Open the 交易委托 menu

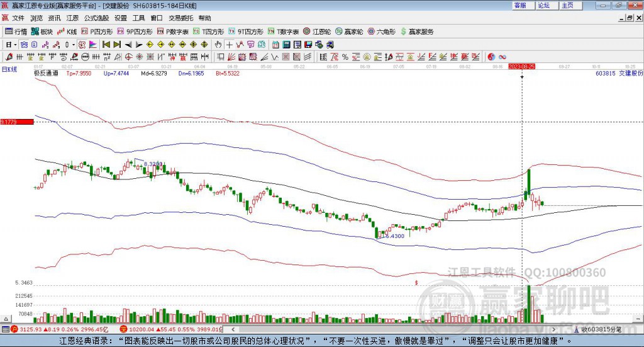[180, 18]
